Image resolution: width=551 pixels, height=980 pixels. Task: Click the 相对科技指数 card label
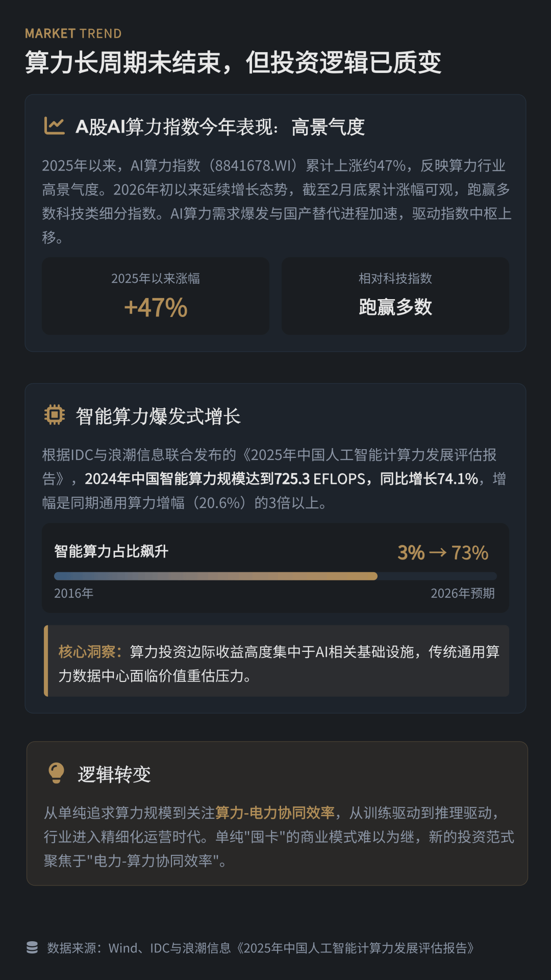[395, 278]
